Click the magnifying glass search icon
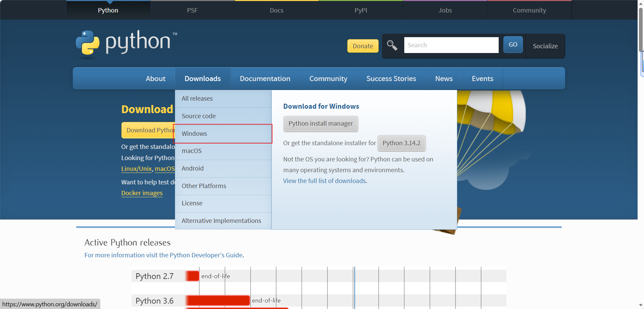644x309 pixels. pyautogui.click(x=392, y=45)
